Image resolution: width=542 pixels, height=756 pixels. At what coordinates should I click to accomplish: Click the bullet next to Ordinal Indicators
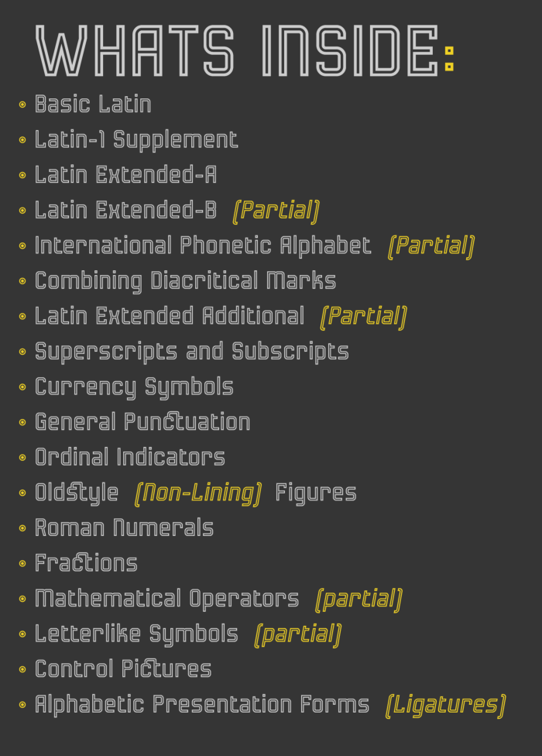[22, 458]
